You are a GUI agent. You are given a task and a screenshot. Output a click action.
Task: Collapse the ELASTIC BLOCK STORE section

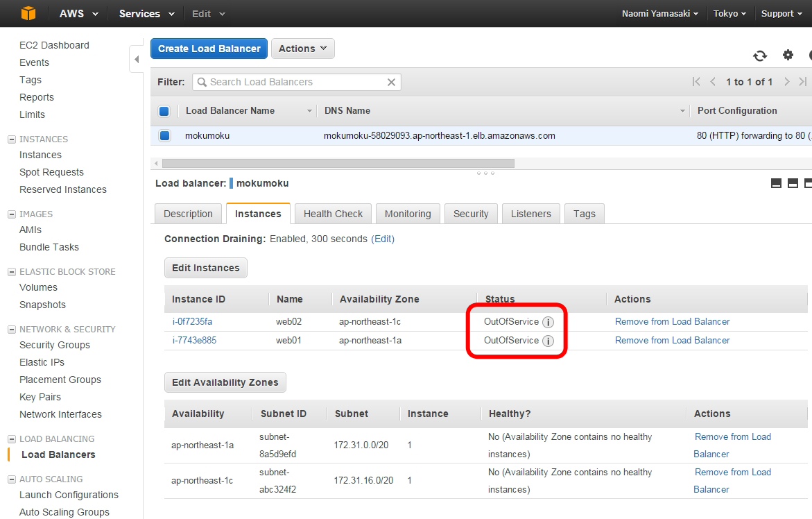click(11, 272)
